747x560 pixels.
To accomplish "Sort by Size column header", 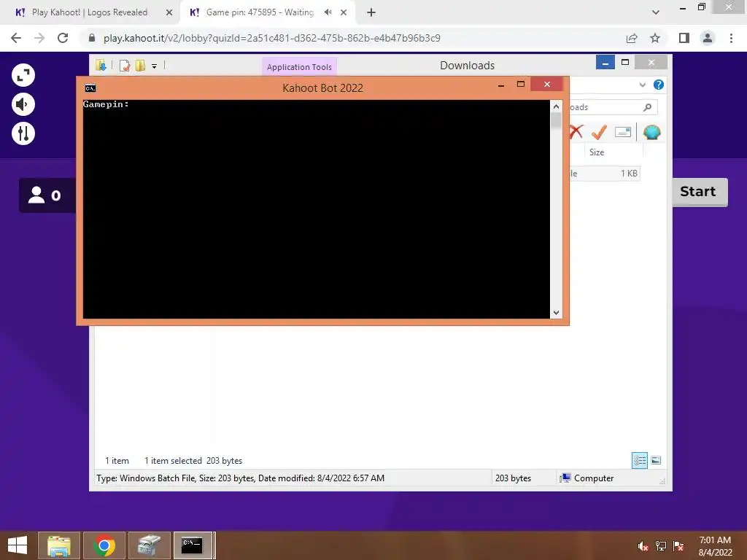I will pyautogui.click(x=597, y=152).
